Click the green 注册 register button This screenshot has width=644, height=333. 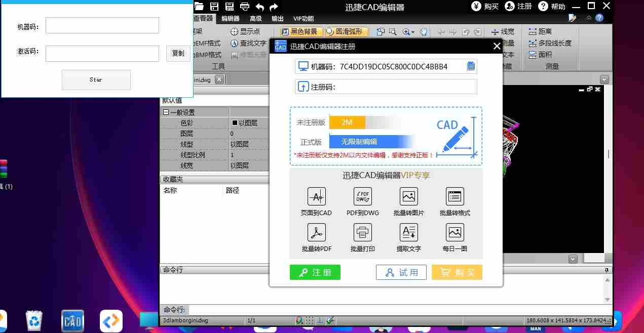[x=315, y=272]
